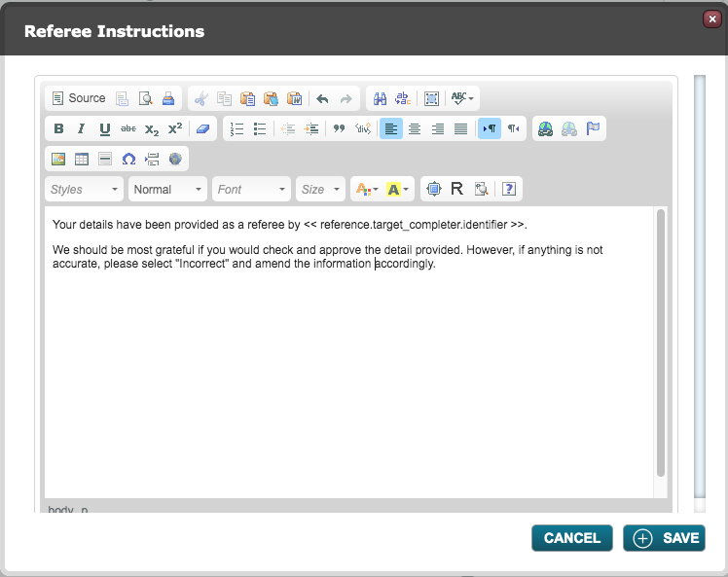Toggle bold formatting
The width and height of the screenshot is (728, 577).
point(58,128)
